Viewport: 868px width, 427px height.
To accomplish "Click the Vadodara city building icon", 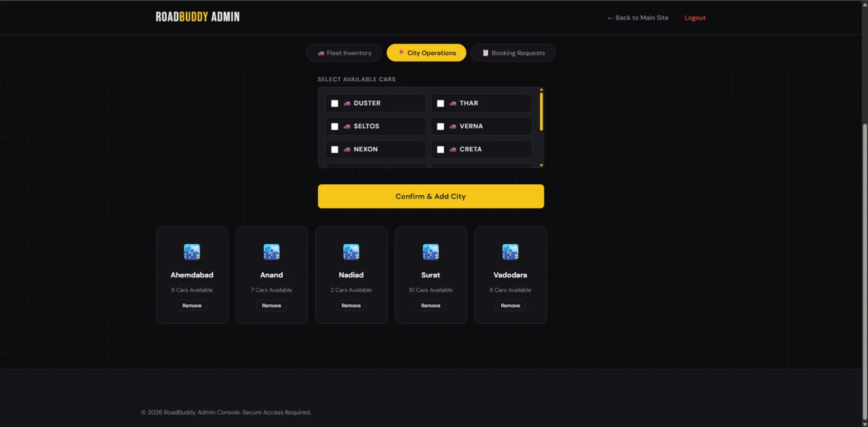I will click(x=510, y=252).
